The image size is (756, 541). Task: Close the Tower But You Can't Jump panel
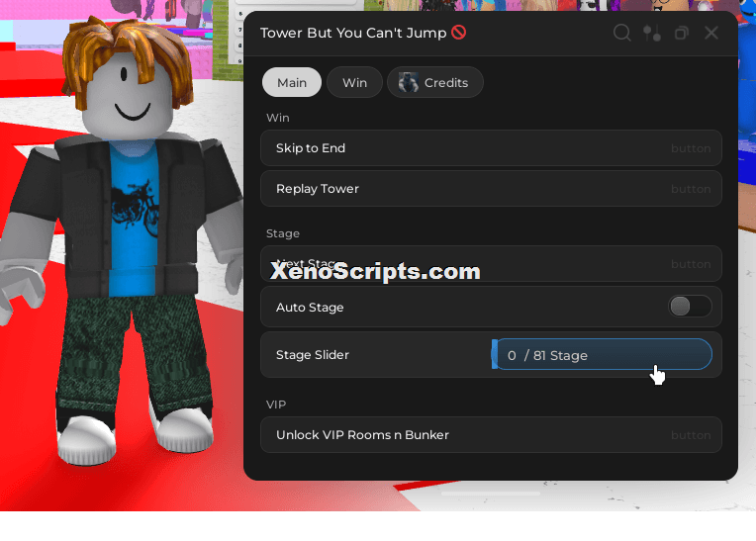pyautogui.click(x=711, y=33)
